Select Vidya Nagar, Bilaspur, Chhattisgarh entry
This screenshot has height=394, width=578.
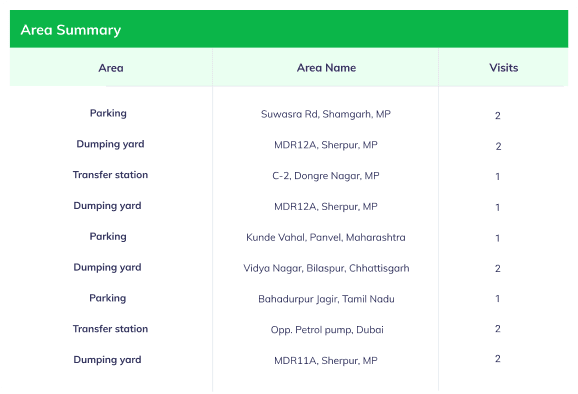(x=326, y=268)
